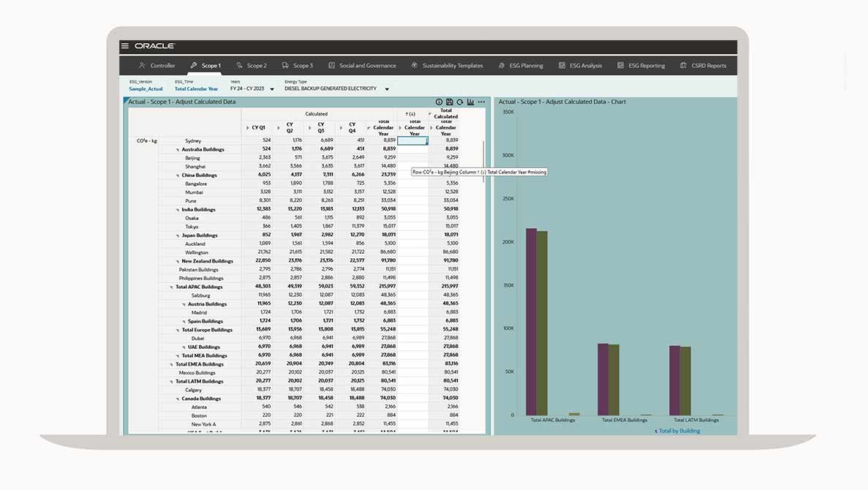868x490 pixels.
Task: Save the form using the disk icon
Action: point(449,102)
